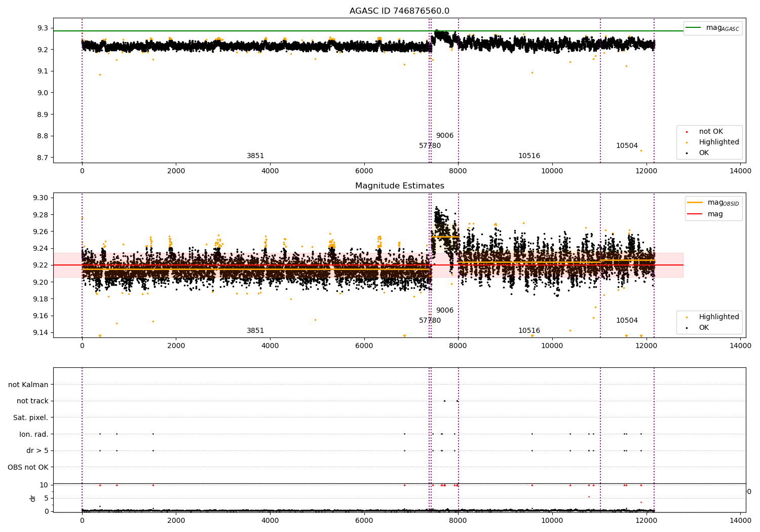Click y-axis tick 9.0 on top plot

(43, 93)
